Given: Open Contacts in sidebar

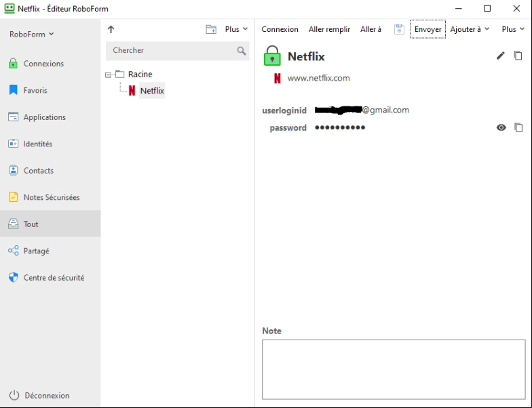Looking at the screenshot, I should pos(50,171).
